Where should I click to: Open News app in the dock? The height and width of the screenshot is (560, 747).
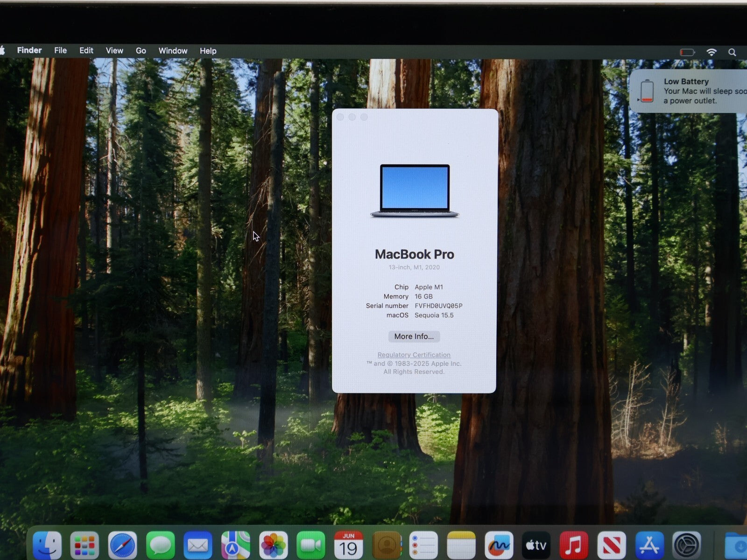point(612,545)
